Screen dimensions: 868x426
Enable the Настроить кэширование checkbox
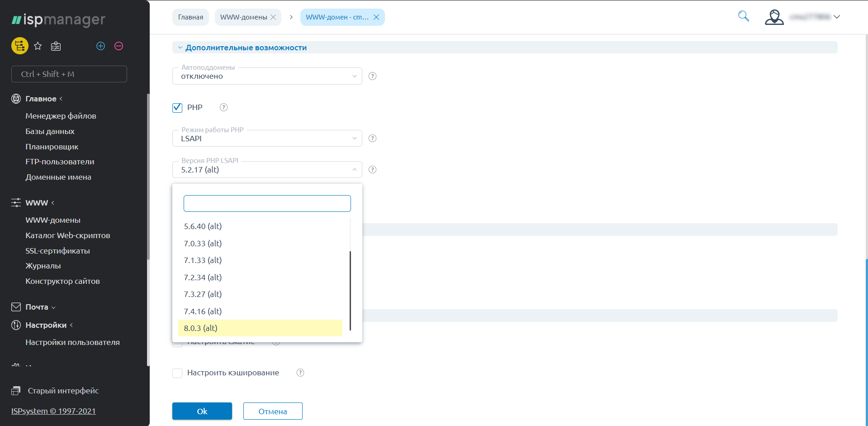(x=177, y=373)
